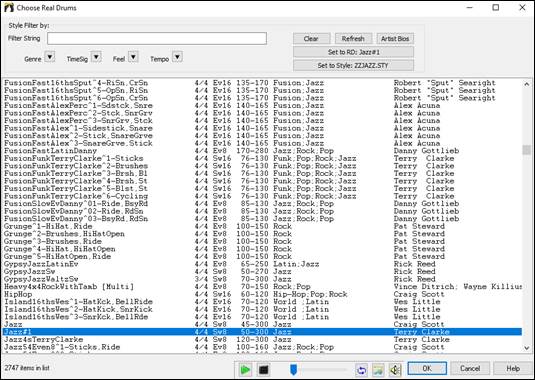The height and width of the screenshot is (380, 535).
Task: Select FusionSlowEvDanny^03-BsyRd,RdSn row
Action: pyautogui.click(x=262, y=219)
